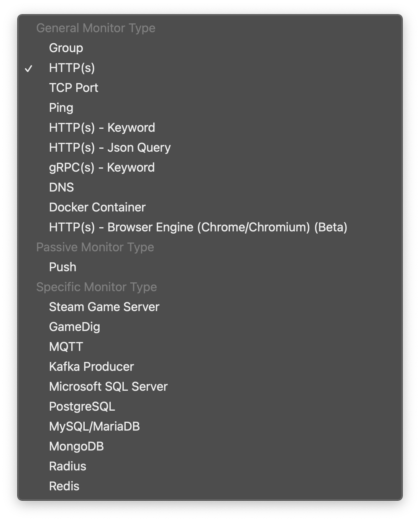Choose Steam Game Server option

[104, 307]
